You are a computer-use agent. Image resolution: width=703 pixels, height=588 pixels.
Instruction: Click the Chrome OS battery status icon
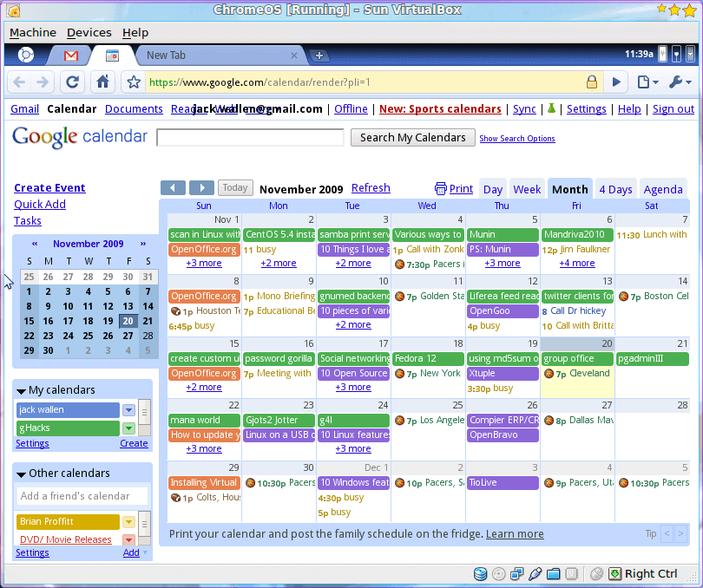click(x=663, y=53)
